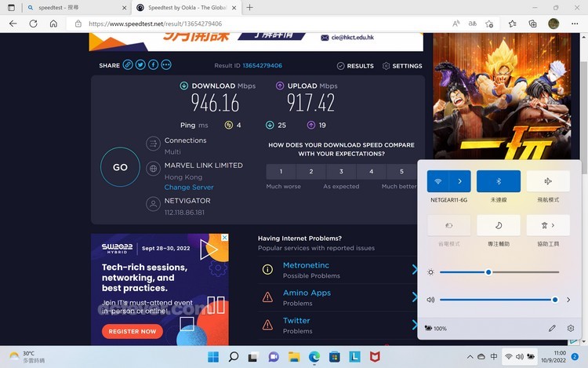
Task: Open File Explorer from taskbar
Action: coord(294,357)
